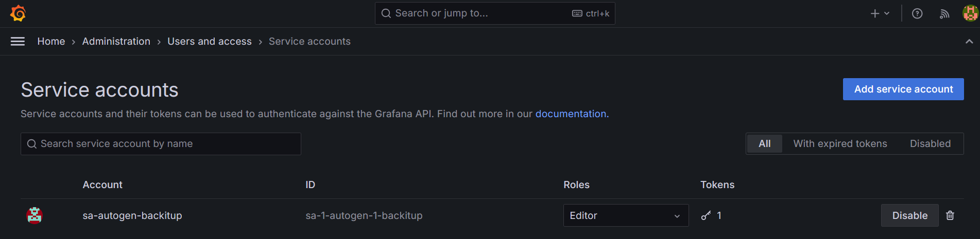
Task: Open the hamburger navigation menu
Action: point(18,41)
